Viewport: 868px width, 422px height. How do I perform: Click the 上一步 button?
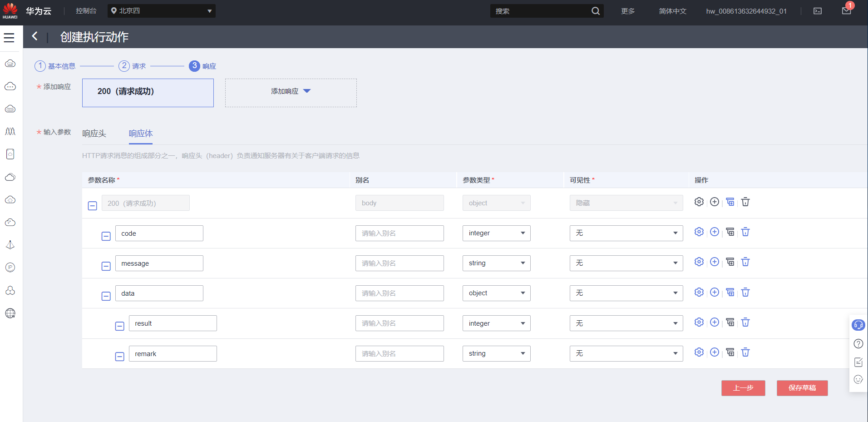(743, 388)
